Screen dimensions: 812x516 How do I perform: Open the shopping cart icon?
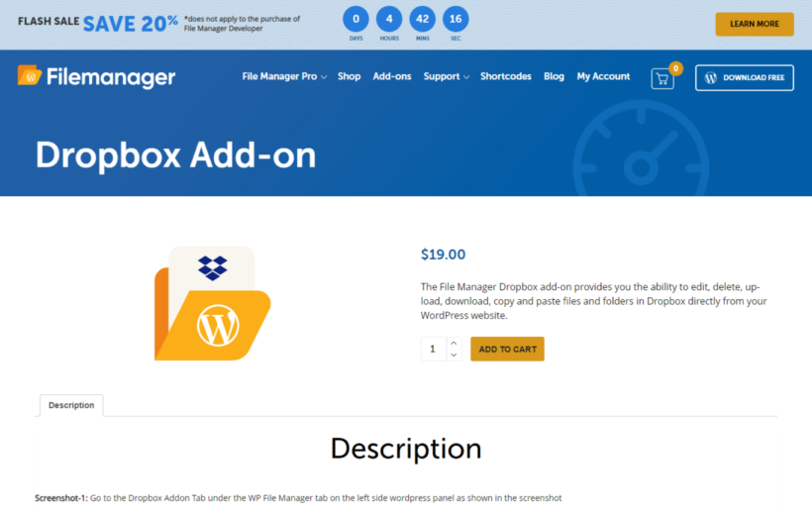click(x=661, y=79)
